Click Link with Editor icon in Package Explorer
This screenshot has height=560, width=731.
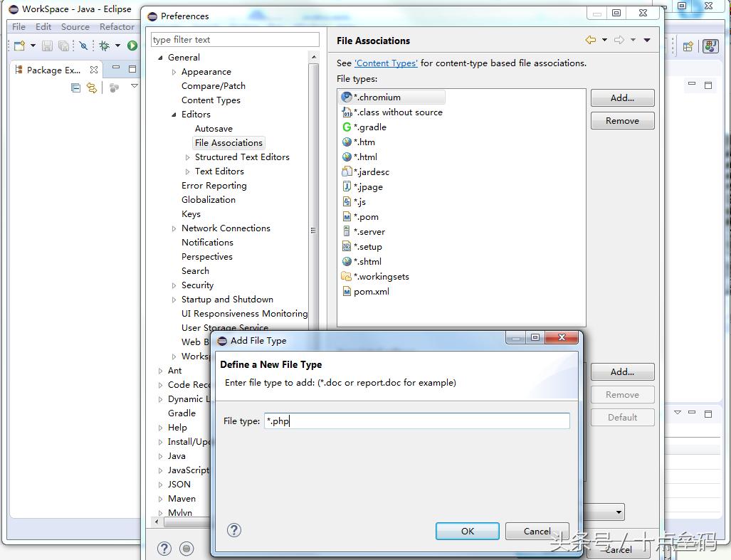tap(92, 88)
